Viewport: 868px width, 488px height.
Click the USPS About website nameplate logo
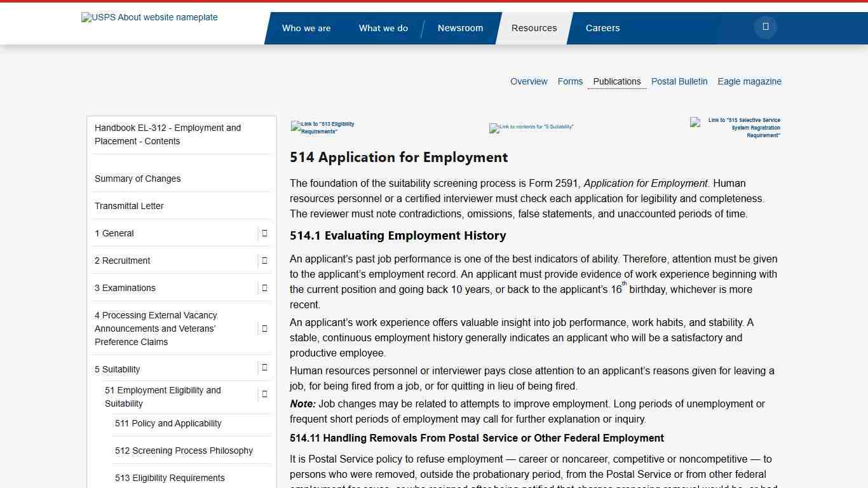pos(149,17)
